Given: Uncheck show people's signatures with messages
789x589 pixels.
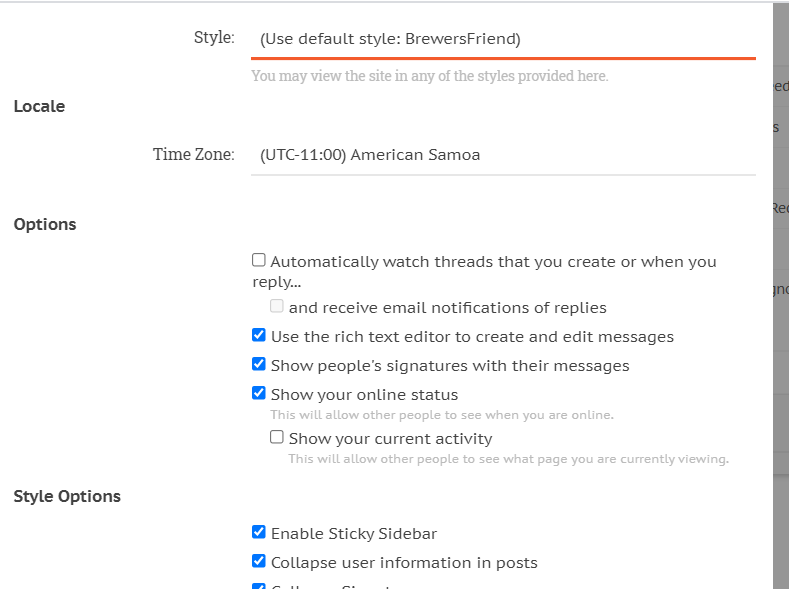Looking at the screenshot, I should pos(259,365).
